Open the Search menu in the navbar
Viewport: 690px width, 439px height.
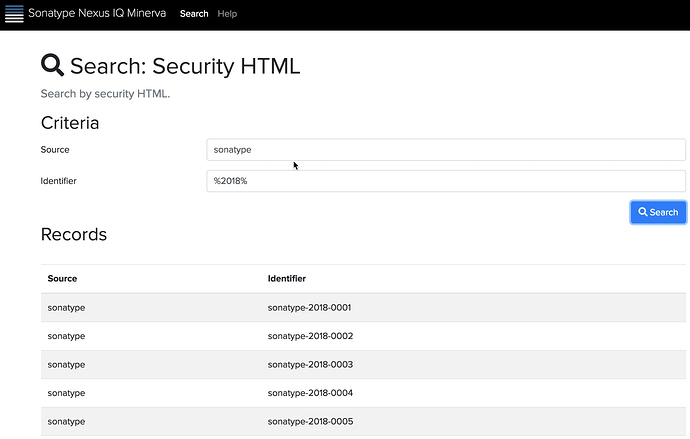194,14
